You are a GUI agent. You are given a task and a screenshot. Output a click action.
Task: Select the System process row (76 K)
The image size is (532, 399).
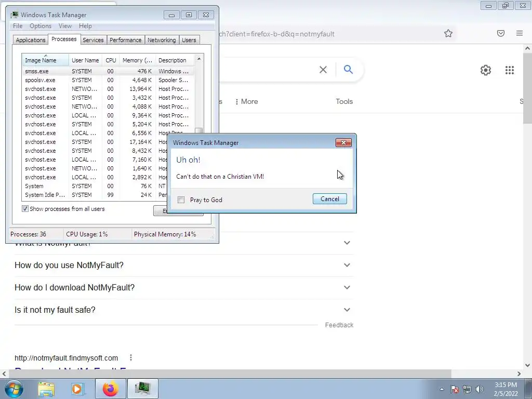[x=95, y=186]
